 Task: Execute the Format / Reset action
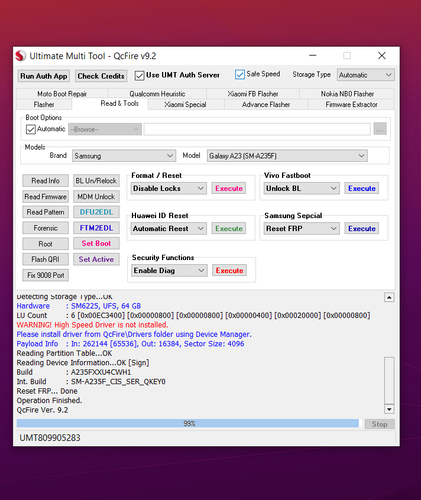click(229, 188)
